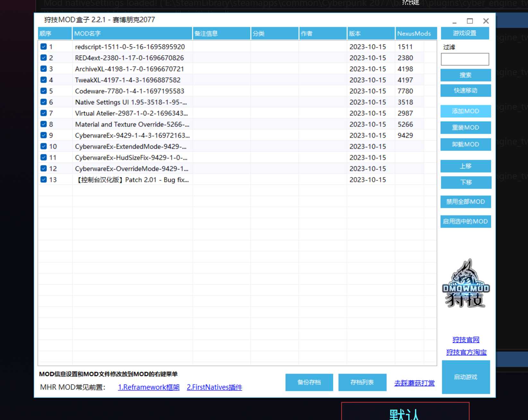The image size is (528, 420).
Task: Uncheck the redscript mod checkbox
Action: tap(44, 47)
